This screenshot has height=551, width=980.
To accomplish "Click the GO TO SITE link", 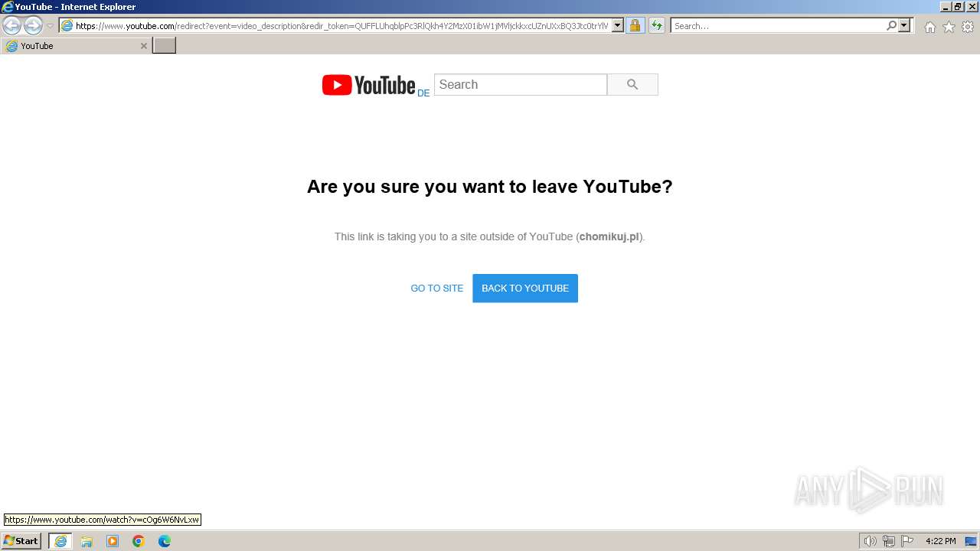I will tap(437, 289).
